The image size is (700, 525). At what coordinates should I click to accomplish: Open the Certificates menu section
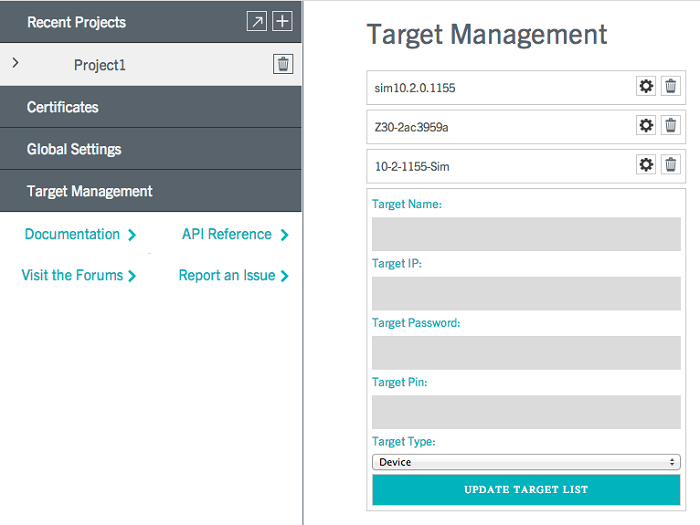coord(151,107)
